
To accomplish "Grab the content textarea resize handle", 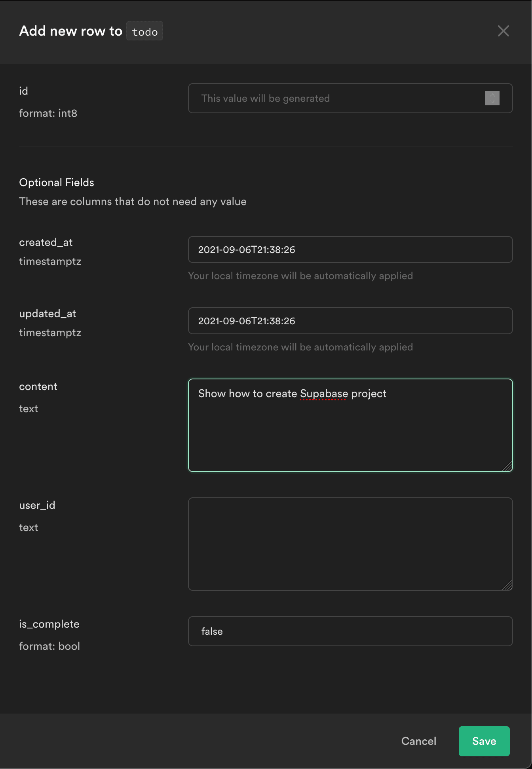I will 507,466.
